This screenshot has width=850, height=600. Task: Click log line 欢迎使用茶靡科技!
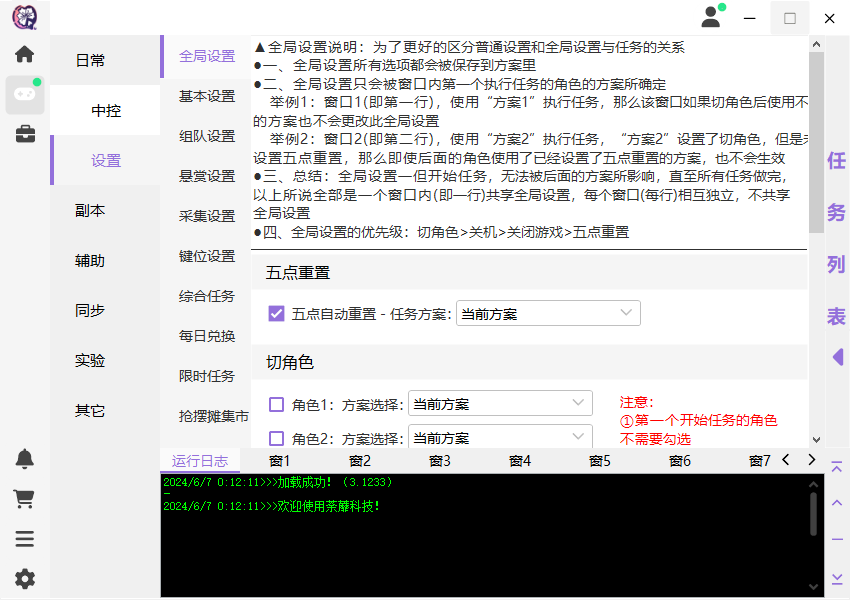coord(271,506)
